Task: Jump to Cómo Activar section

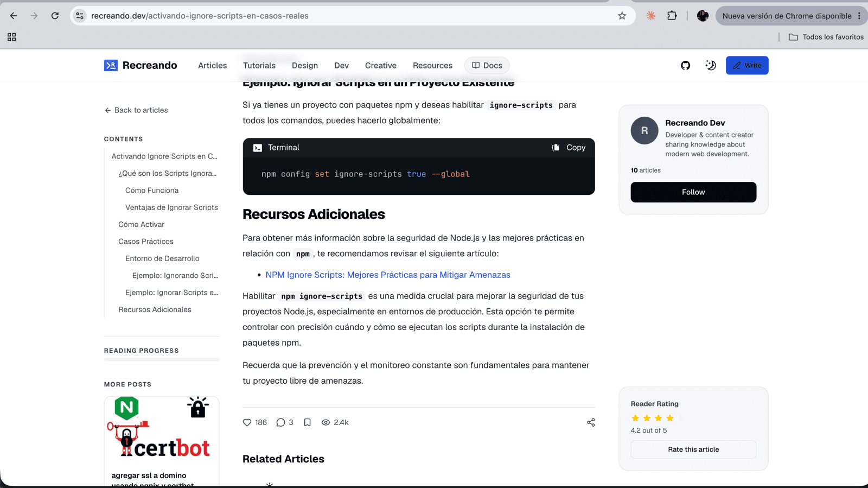Action: point(141,224)
